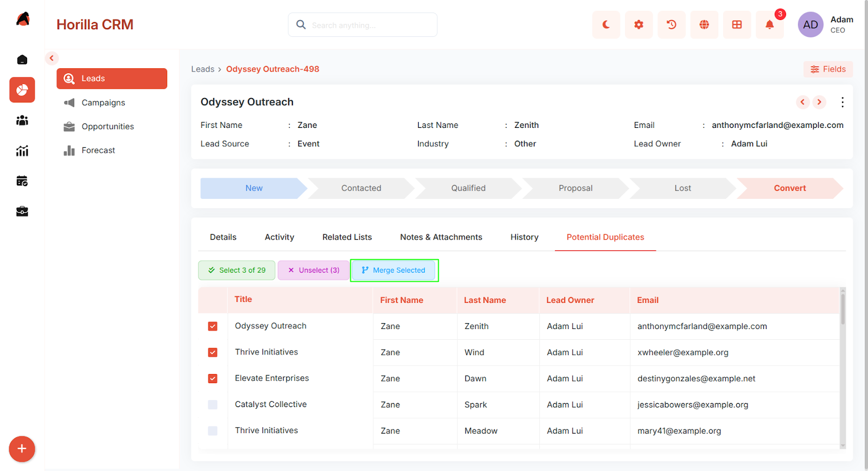The height and width of the screenshot is (471, 868).
Task: Open the three-dot lead options menu
Action: tap(843, 102)
